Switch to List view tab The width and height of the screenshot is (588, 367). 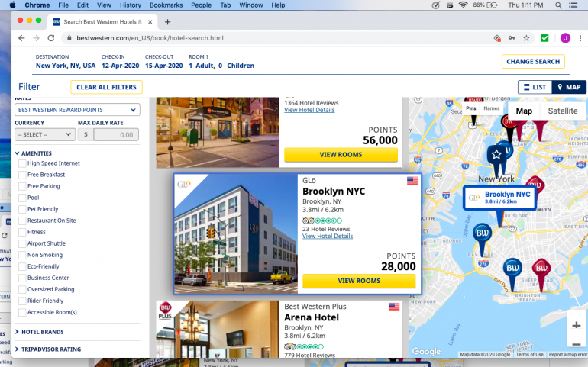(535, 87)
